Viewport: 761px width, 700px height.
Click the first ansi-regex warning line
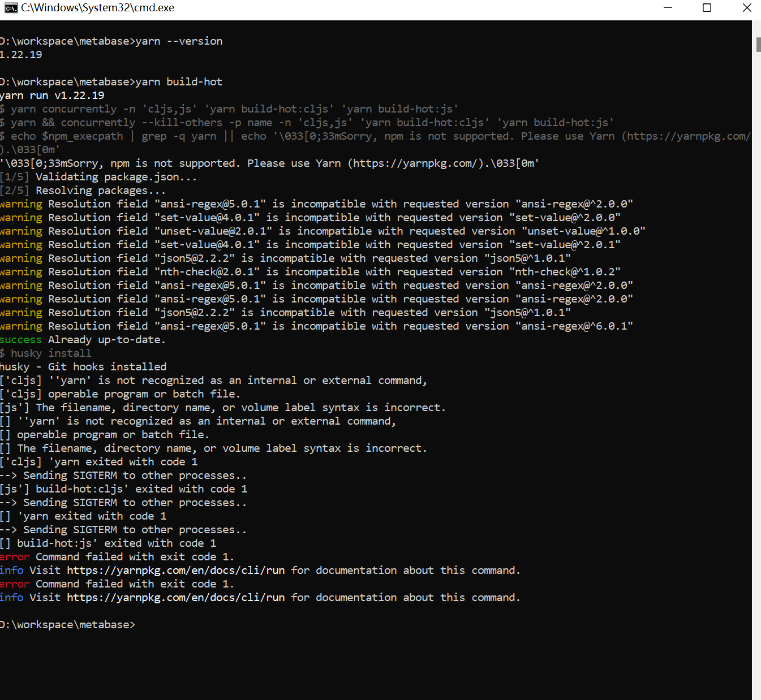click(317, 204)
